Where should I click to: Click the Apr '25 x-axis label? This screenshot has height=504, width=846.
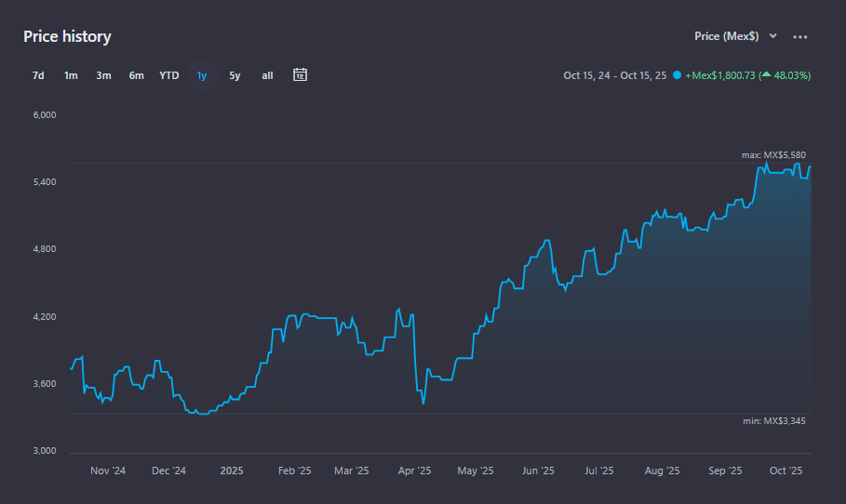(413, 471)
